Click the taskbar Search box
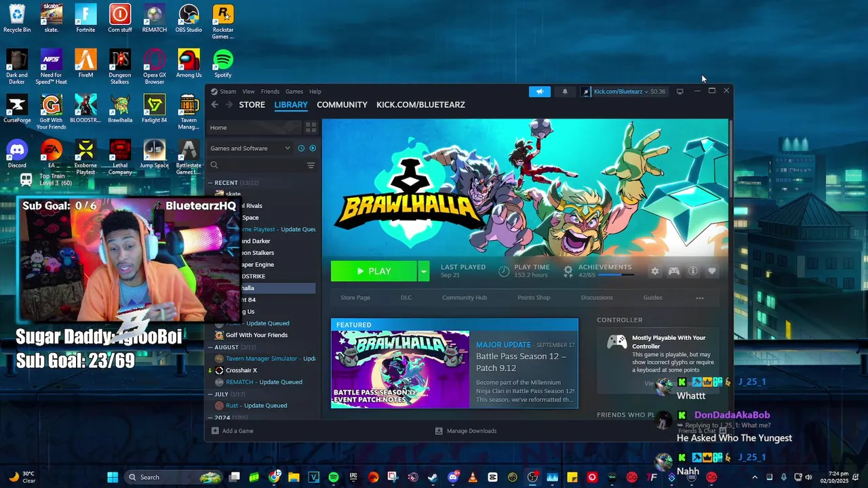Image resolution: width=868 pixels, height=488 pixels. pyautogui.click(x=174, y=477)
